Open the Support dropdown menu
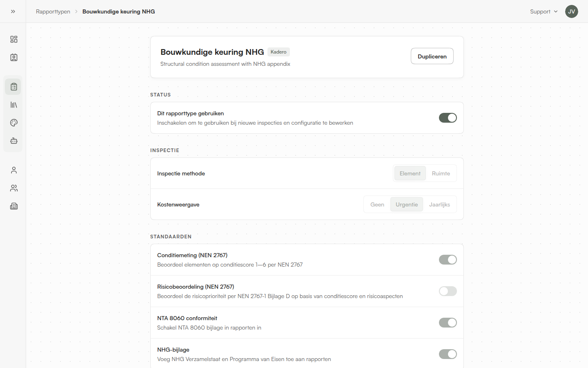 [x=543, y=11]
